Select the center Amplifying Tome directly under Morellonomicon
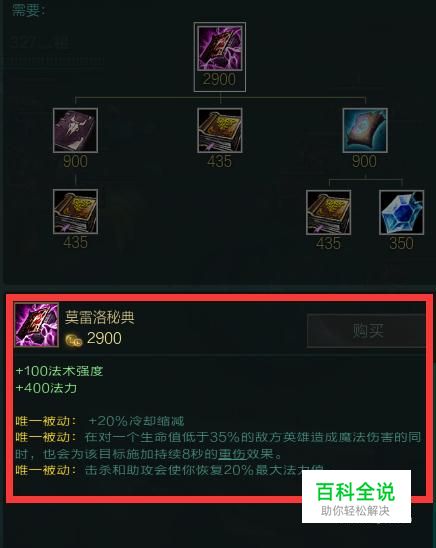Screen dimensions: 436x548 pos(220,130)
